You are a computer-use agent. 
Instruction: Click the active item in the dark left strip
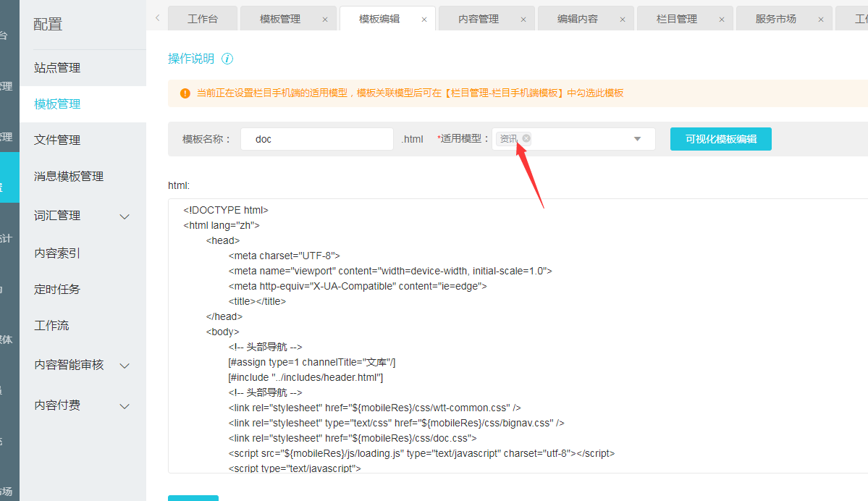click(x=9, y=177)
